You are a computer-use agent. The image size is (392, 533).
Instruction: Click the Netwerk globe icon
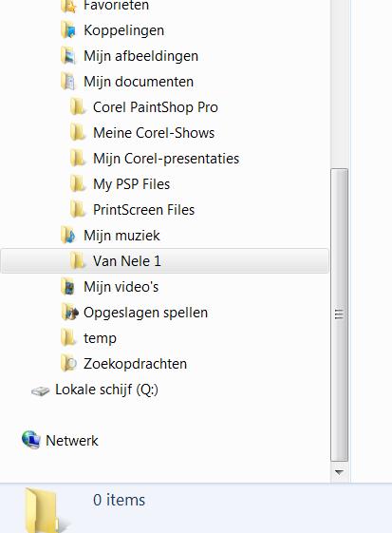[31, 440]
